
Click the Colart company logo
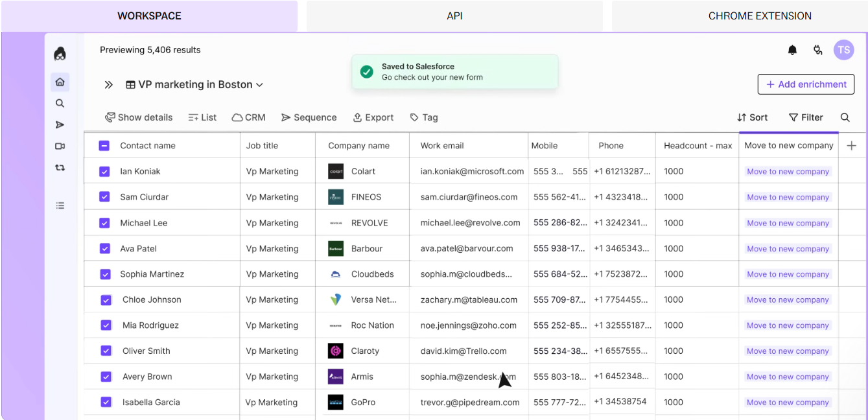[336, 171]
